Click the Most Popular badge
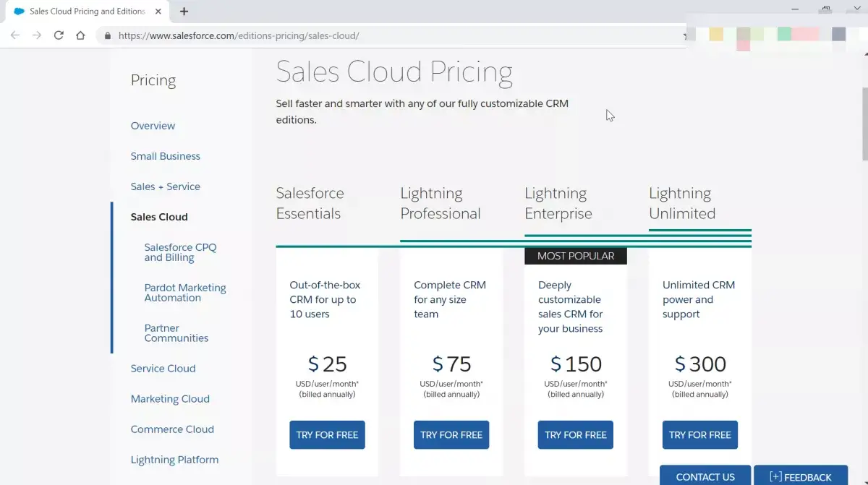Viewport: 868px width, 485px height. click(576, 256)
